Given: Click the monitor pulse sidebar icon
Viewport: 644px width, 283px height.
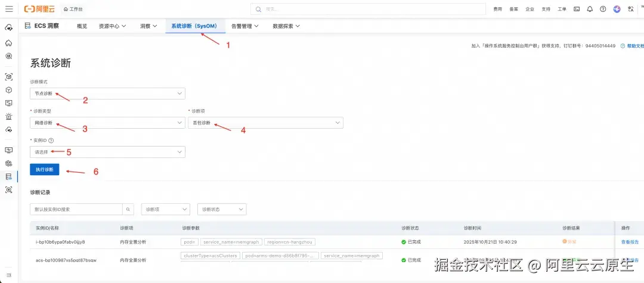Looking at the screenshot, I should pyautogui.click(x=8, y=150).
